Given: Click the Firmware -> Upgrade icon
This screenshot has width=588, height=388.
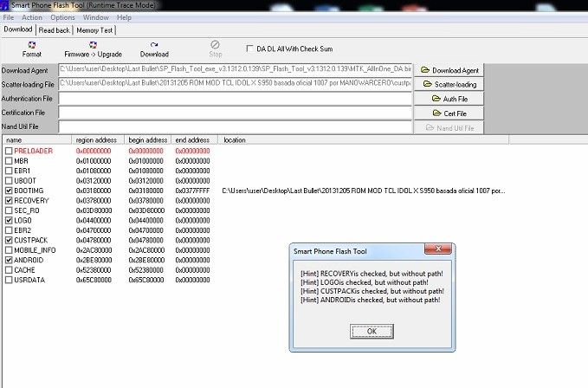Looking at the screenshot, I should [x=93, y=45].
